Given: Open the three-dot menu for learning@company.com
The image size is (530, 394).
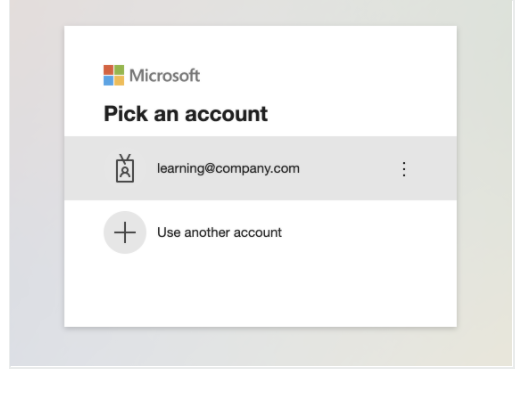Looking at the screenshot, I should 404,169.
